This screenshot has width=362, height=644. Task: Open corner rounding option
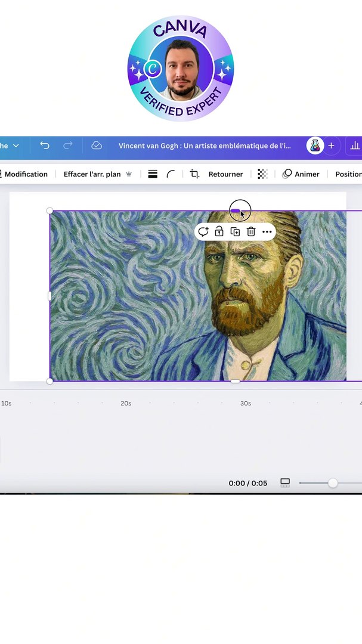171,174
